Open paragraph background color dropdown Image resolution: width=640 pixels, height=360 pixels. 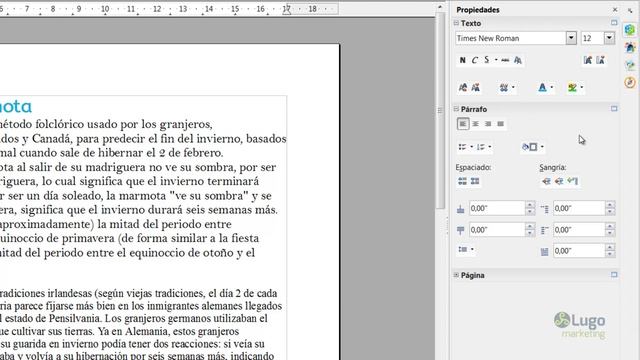coord(542,147)
